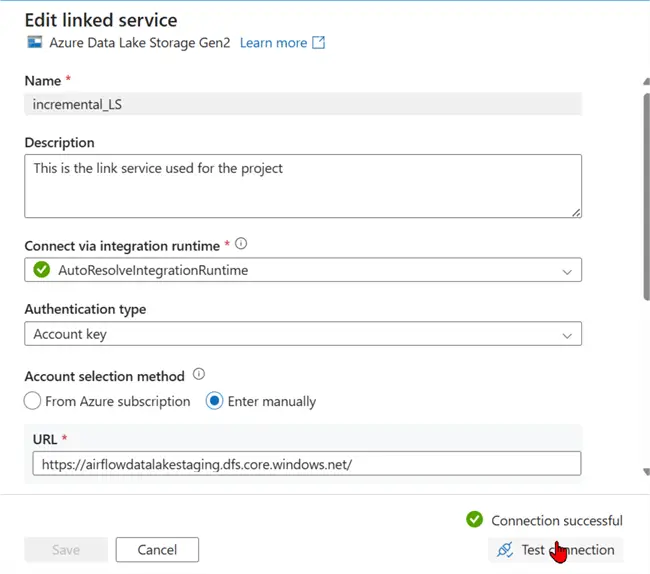The height and width of the screenshot is (574, 650).
Task: Click the Name field containing incremental_LS
Action: (302, 104)
